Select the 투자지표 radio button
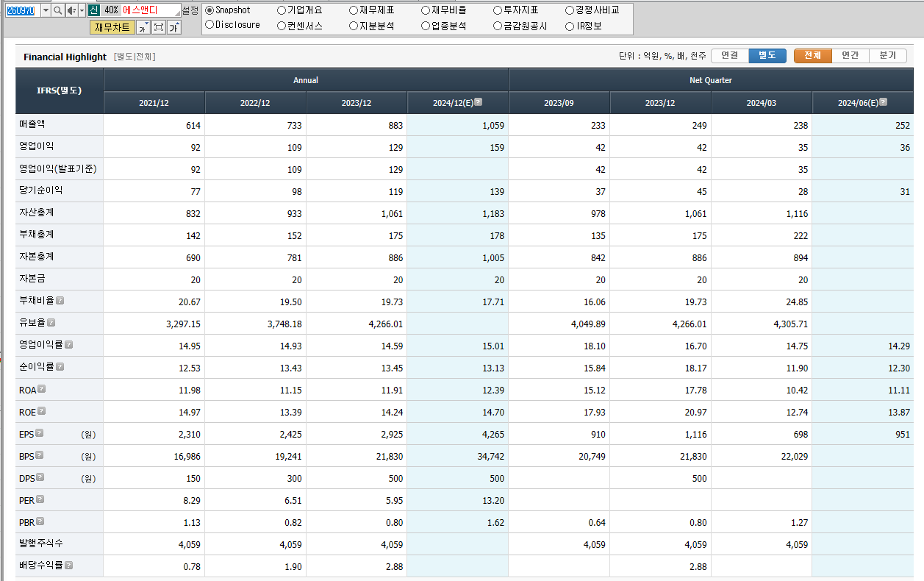The image size is (924, 581). [x=498, y=10]
